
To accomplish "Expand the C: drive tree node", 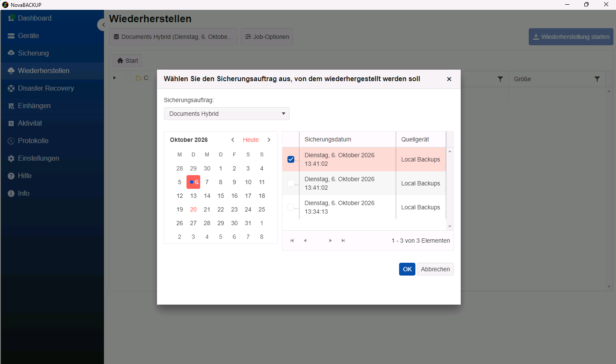I will 115,78.
